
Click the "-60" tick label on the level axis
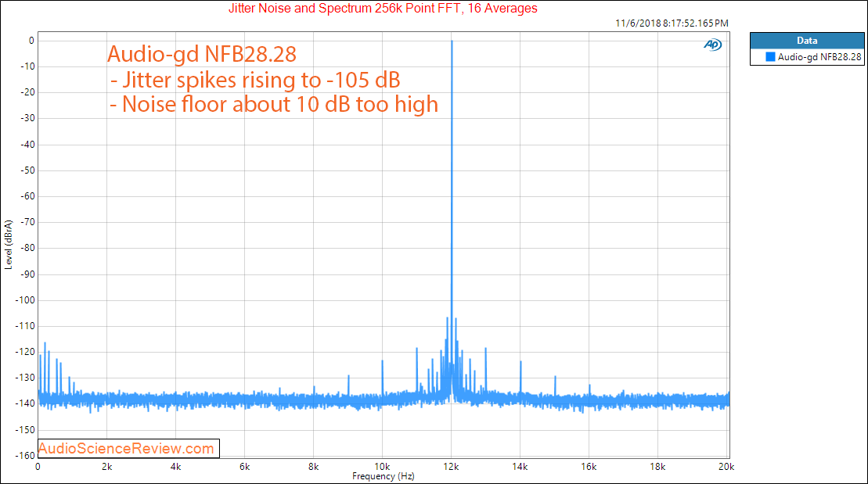(27, 196)
